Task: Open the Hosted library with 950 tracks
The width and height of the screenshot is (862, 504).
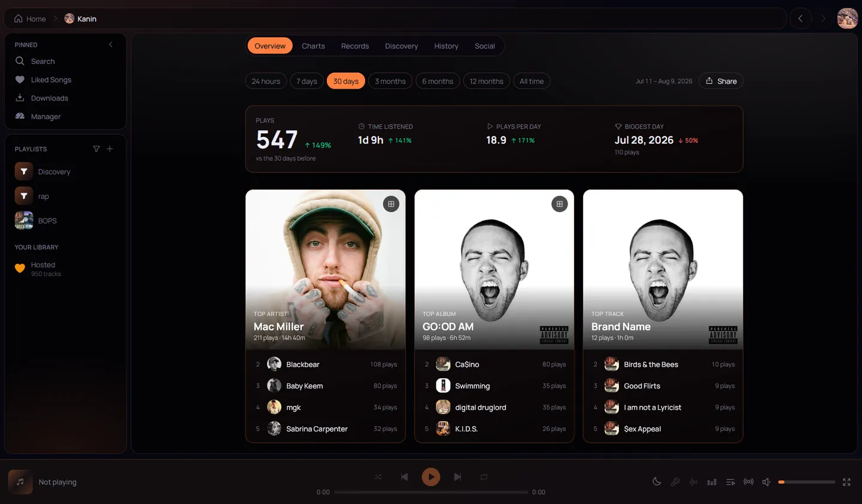Action: point(65,269)
